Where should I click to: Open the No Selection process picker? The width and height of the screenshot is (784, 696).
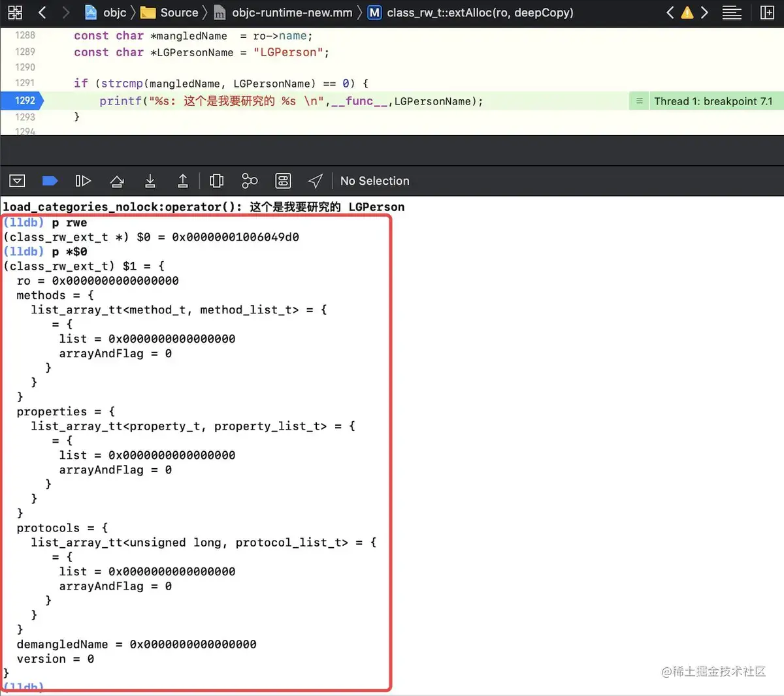(x=375, y=181)
